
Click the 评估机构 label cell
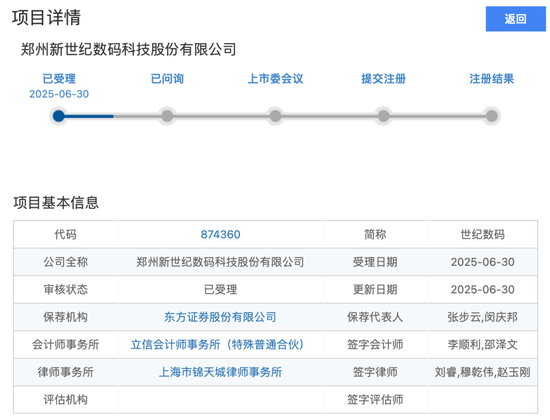(66, 400)
